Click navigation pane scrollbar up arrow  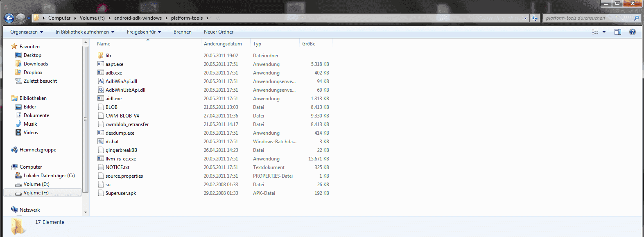tap(86, 42)
